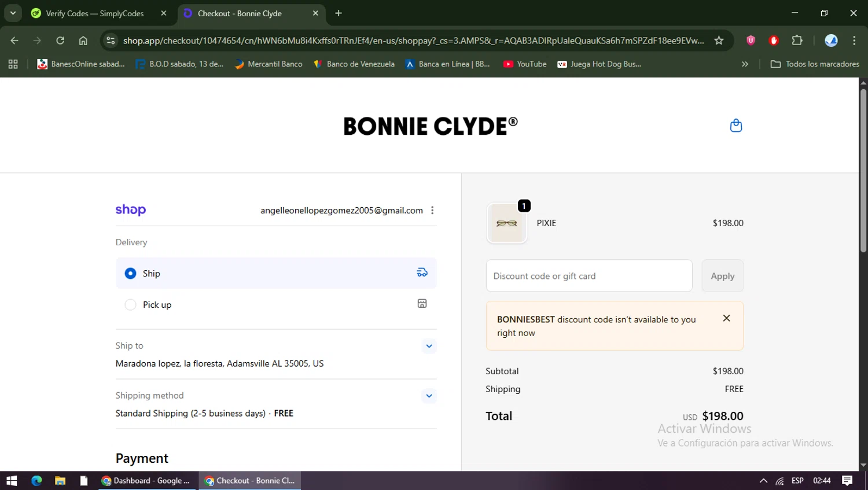The height and width of the screenshot is (490, 868).
Task: Click the store icon on Pick up row
Action: 422,304
